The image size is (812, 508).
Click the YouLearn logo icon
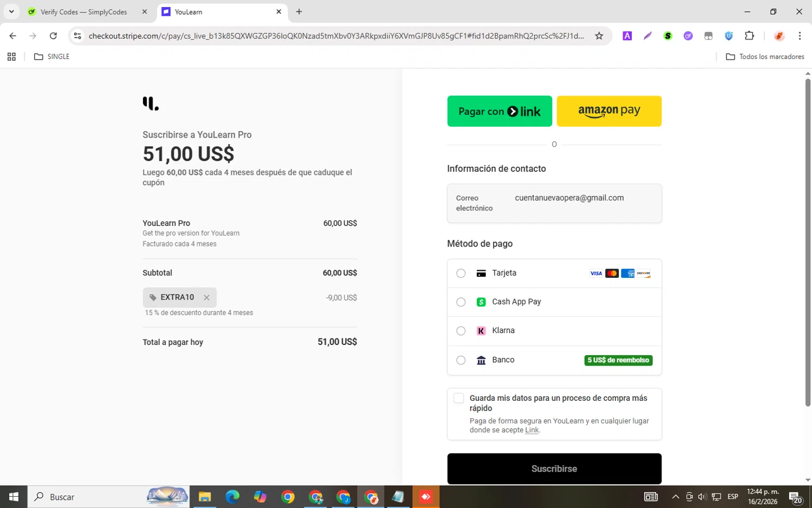150,103
